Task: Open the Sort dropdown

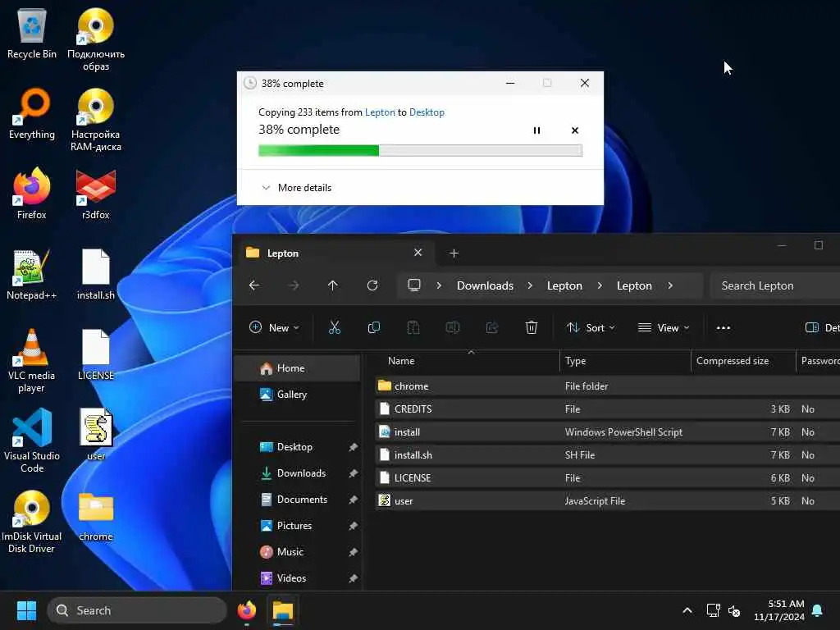Action: click(x=591, y=327)
